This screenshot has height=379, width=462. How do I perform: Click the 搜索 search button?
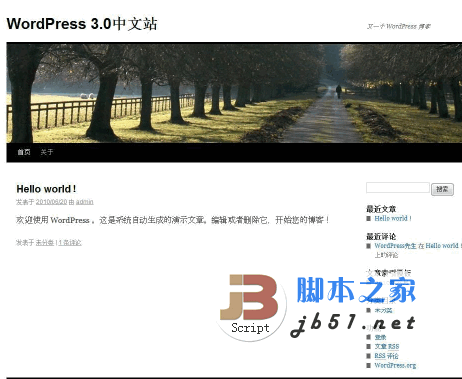(442, 189)
